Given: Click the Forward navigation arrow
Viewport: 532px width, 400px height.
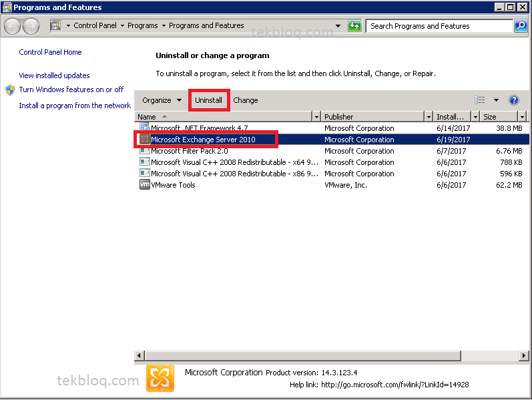Looking at the screenshot, I should point(31,26).
